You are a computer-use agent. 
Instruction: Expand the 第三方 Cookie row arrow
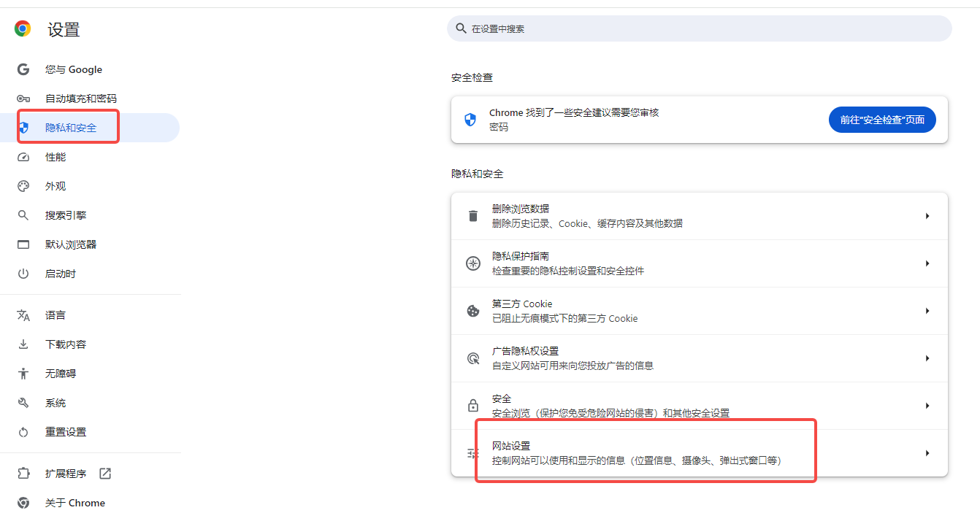[x=927, y=311]
